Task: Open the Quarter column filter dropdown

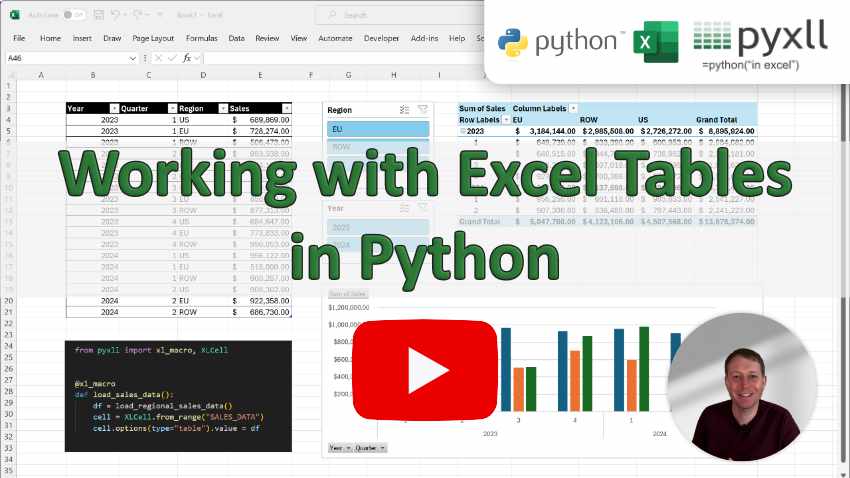Action: click(x=172, y=108)
